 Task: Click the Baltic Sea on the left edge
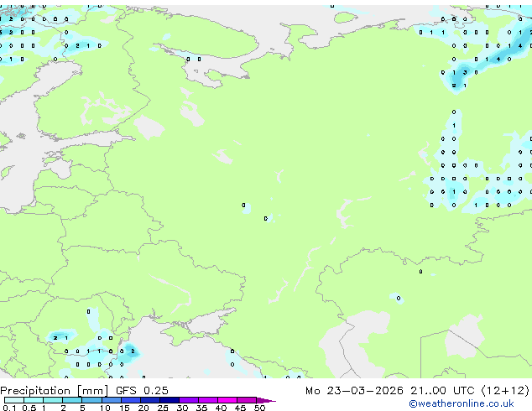point(17,168)
